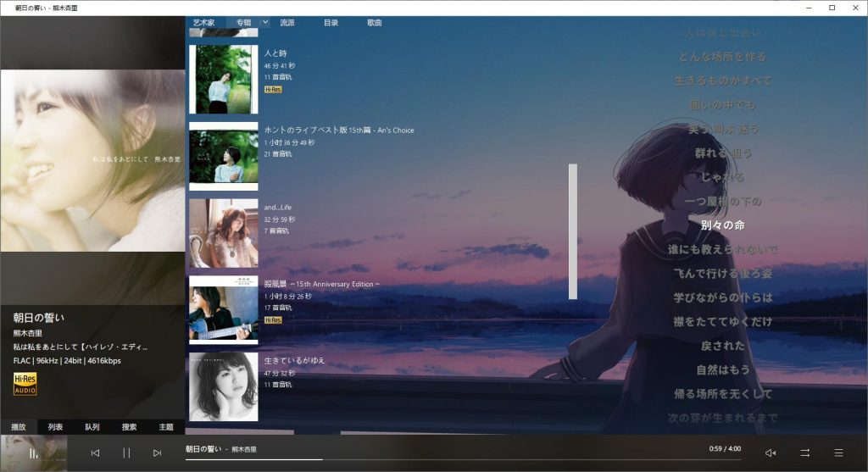Click the volume speaker icon
The height and width of the screenshot is (472, 868).
[770, 453]
